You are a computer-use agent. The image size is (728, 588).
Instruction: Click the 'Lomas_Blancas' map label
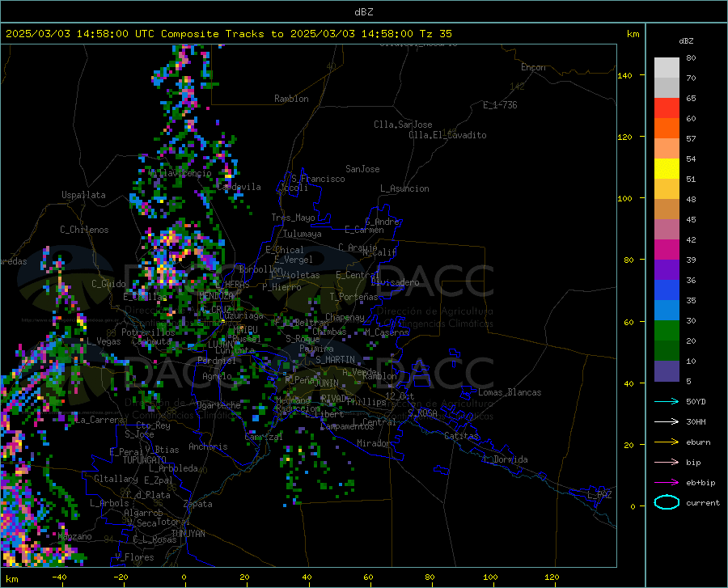click(x=510, y=392)
